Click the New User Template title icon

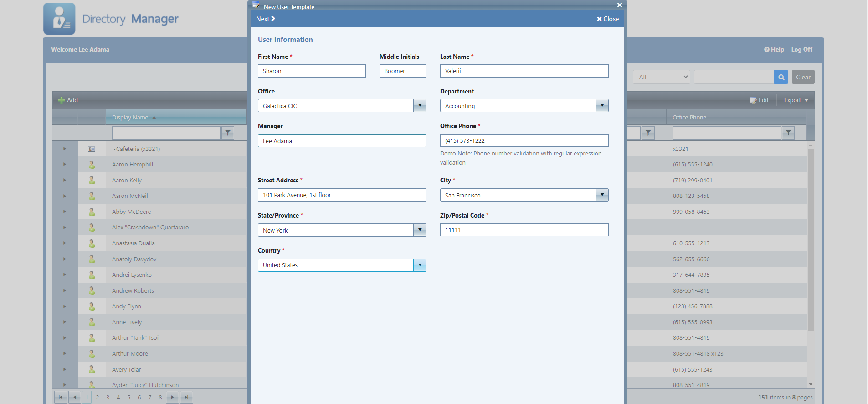(x=256, y=5)
